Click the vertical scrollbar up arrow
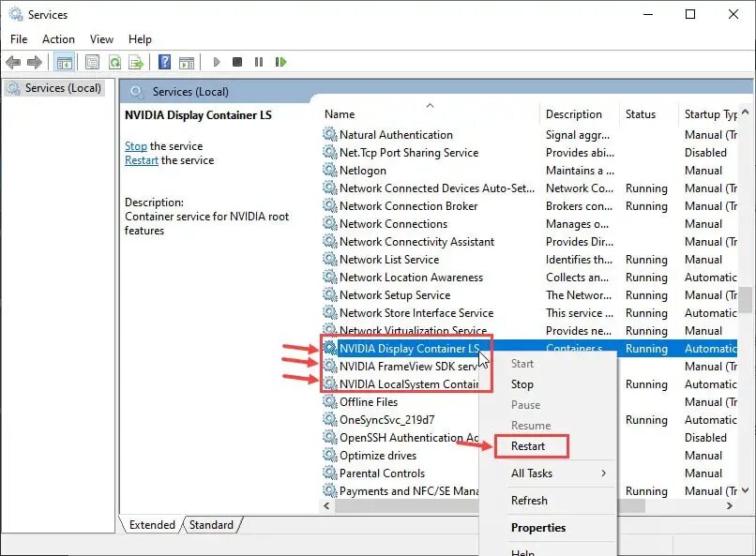 (746, 112)
